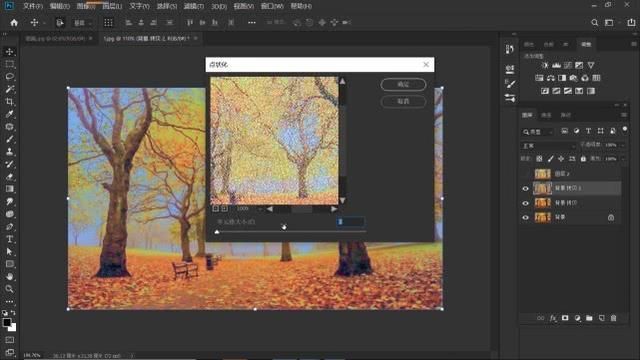Click the cell size slider handle
640x360 pixels.
tap(217, 232)
